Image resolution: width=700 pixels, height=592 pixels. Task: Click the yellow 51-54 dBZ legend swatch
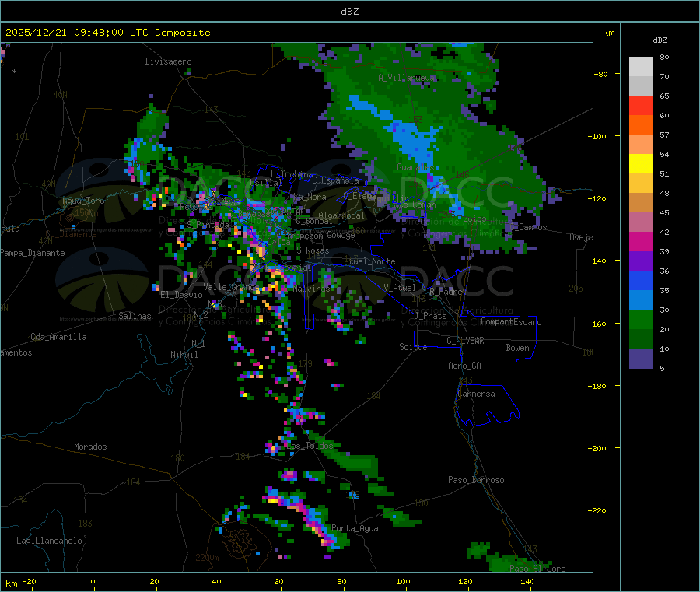(x=641, y=164)
